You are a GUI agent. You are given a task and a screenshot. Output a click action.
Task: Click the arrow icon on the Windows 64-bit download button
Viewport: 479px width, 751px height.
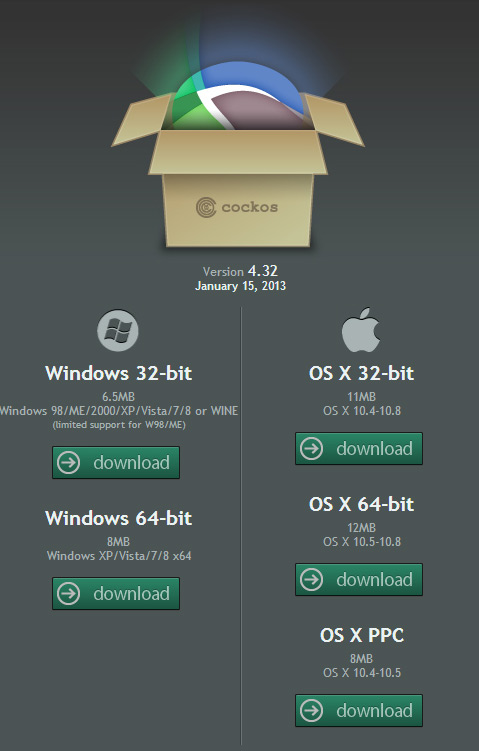pyautogui.click(x=68, y=593)
